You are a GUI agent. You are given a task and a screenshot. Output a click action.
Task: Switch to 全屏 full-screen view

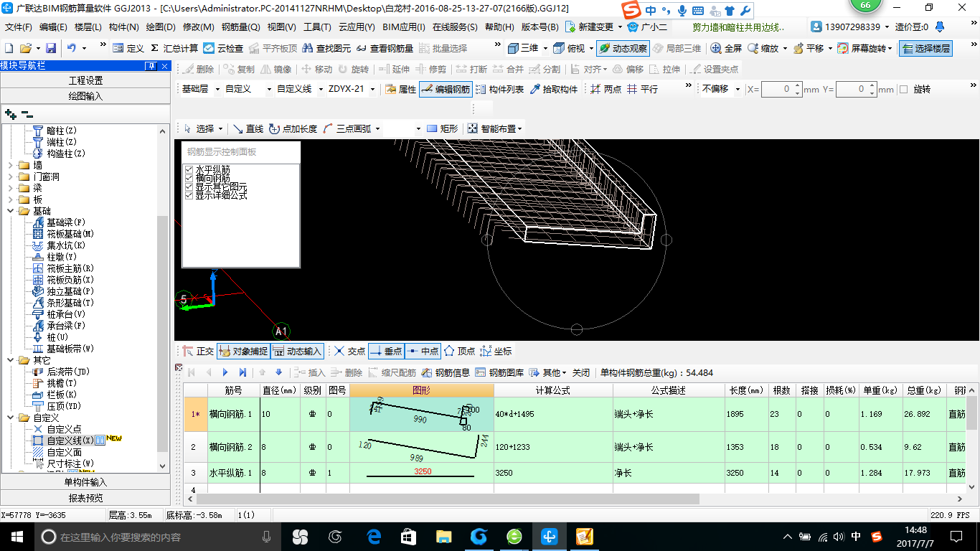pyautogui.click(x=726, y=48)
